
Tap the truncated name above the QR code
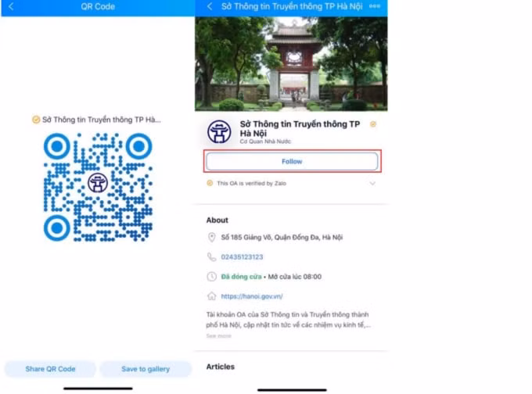click(102, 120)
